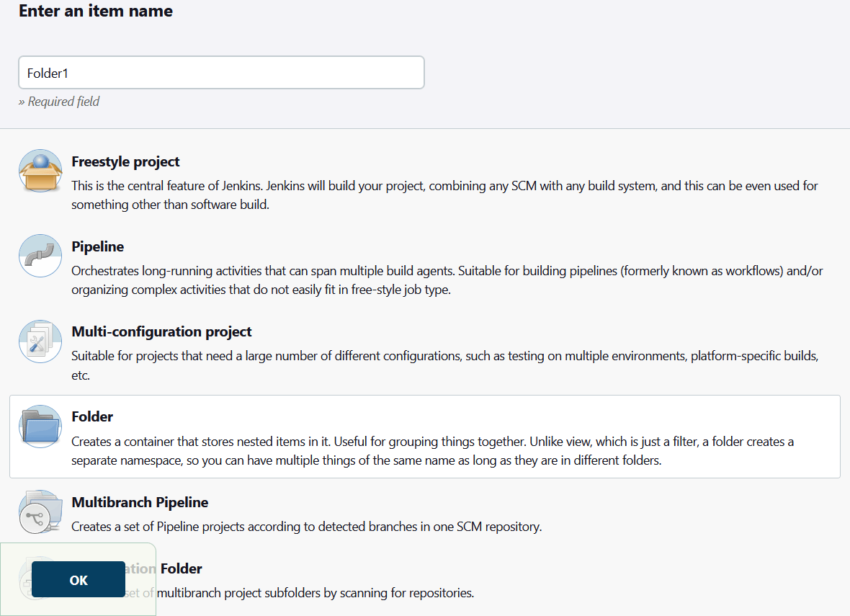Click the 'Multi-configuration project' heading text
This screenshot has height=616, width=850.
[161, 331]
